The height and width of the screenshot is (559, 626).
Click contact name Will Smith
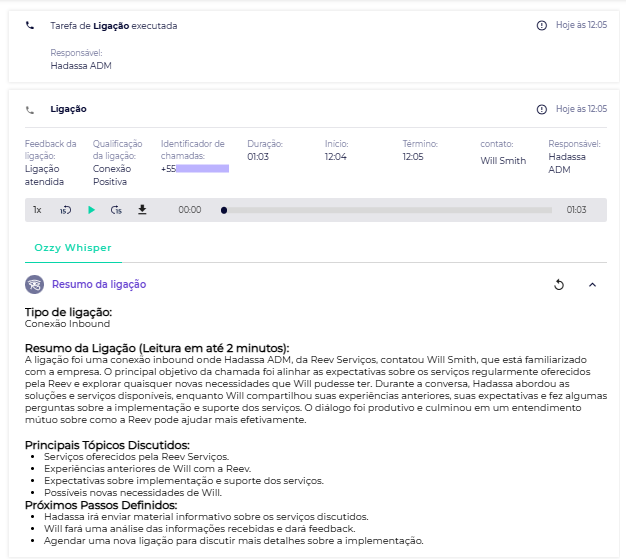coord(503,161)
